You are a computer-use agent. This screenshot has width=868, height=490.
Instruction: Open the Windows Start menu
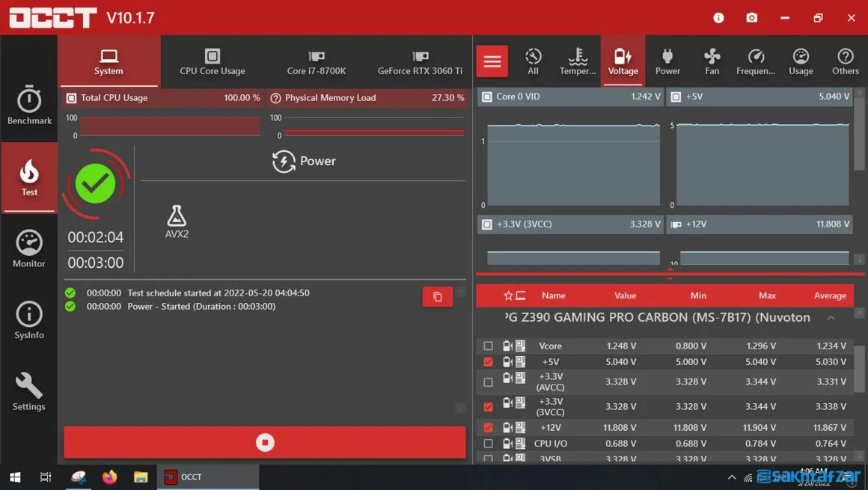15,477
